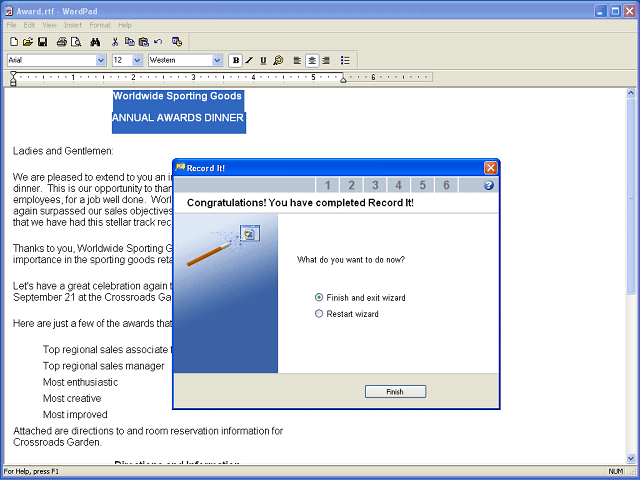Create a new document from the toolbar
The height and width of the screenshot is (480, 640).
pyautogui.click(x=14, y=42)
